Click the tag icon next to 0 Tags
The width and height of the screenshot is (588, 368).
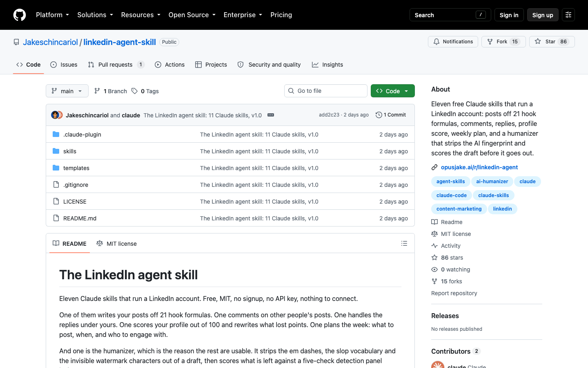[x=134, y=91]
